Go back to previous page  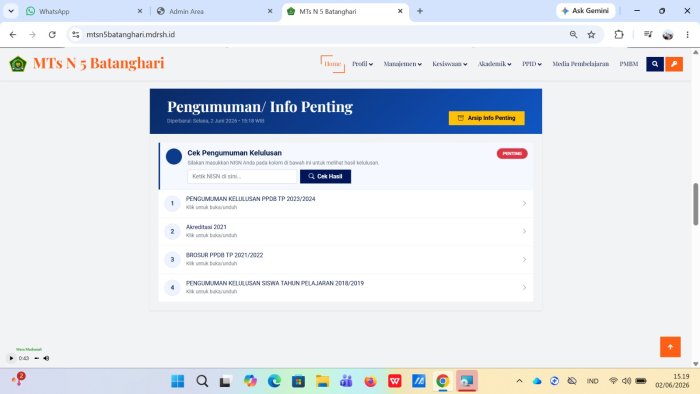coord(12,34)
